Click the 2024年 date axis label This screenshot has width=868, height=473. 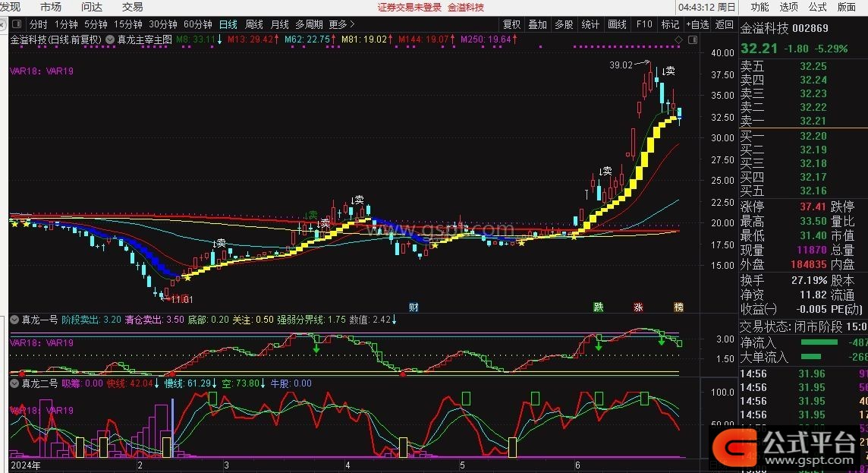(26, 465)
